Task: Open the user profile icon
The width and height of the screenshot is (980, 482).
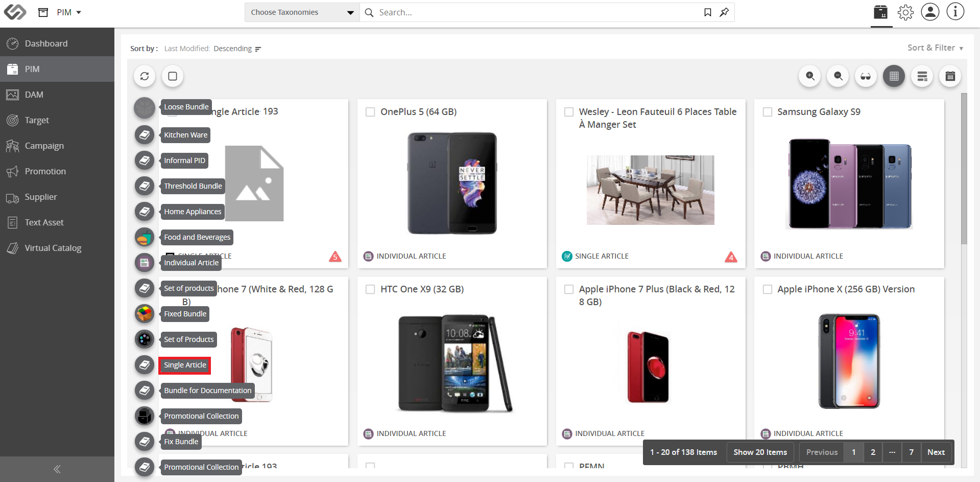Action: coord(930,12)
